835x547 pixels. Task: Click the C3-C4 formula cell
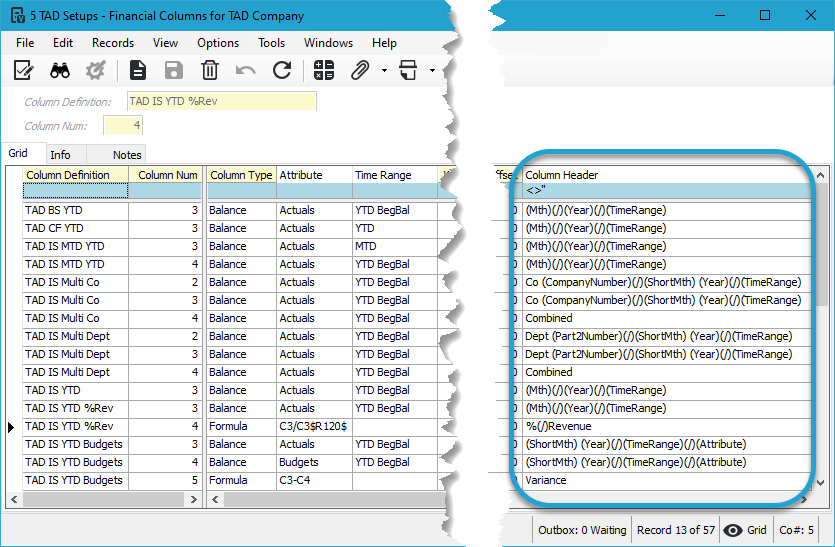tap(314, 480)
